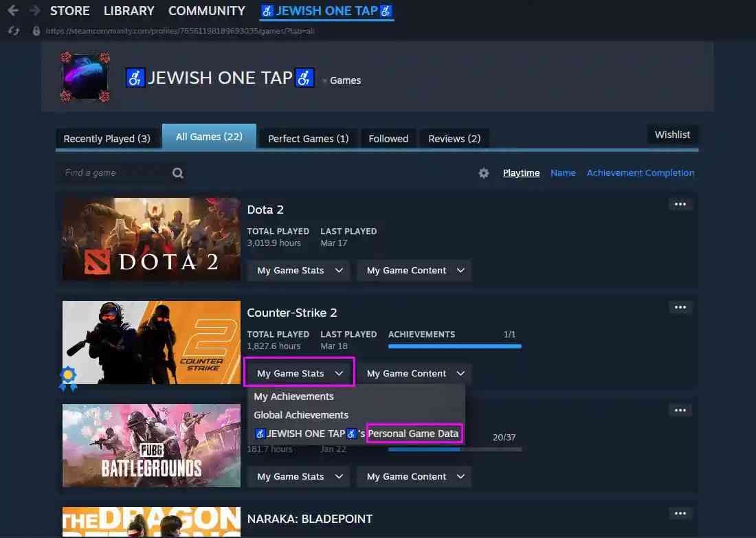Open the three-dot menu for Counter-Strike 2

pyautogui.click(x=680, y=307)
